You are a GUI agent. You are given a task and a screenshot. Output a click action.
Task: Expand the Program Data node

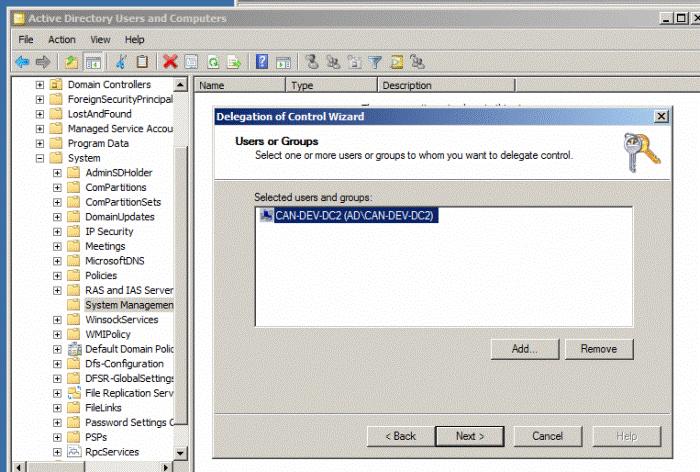click(40, 143)
